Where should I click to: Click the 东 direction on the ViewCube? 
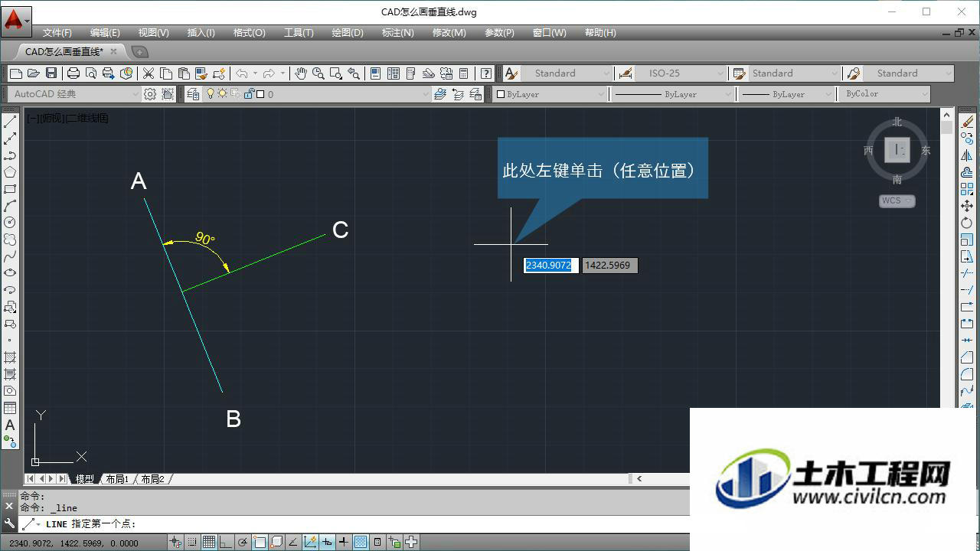pyautogui.click(x=926, y=150)
